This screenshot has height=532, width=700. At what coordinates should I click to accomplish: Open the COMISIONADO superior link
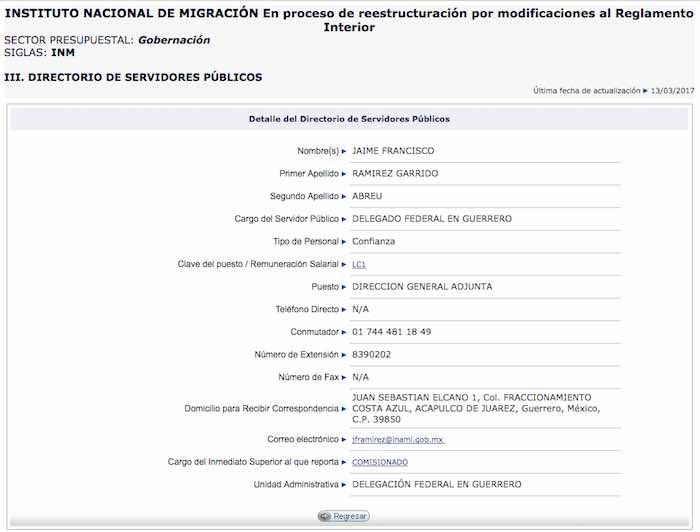pos(380,462)
